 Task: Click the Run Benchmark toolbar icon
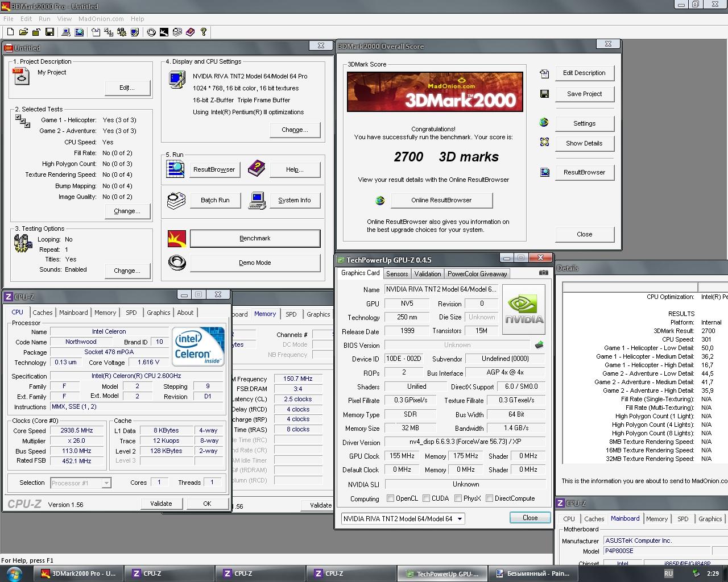164,32
